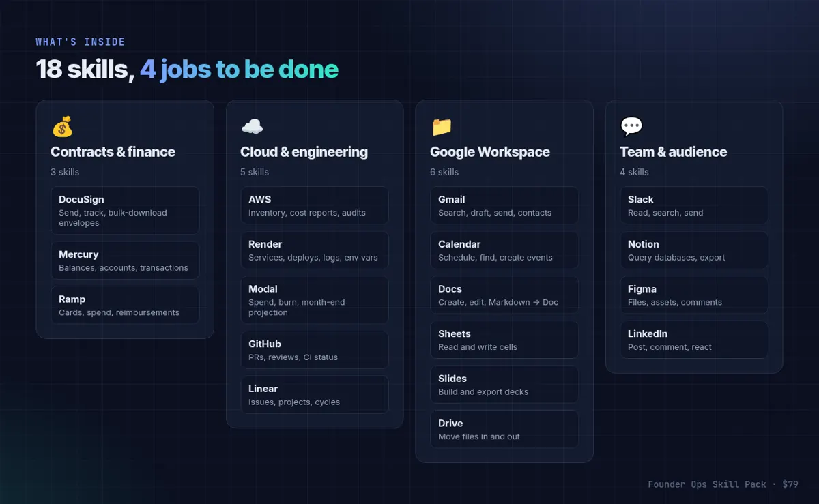Open the Notion skill card

point(694,250)
